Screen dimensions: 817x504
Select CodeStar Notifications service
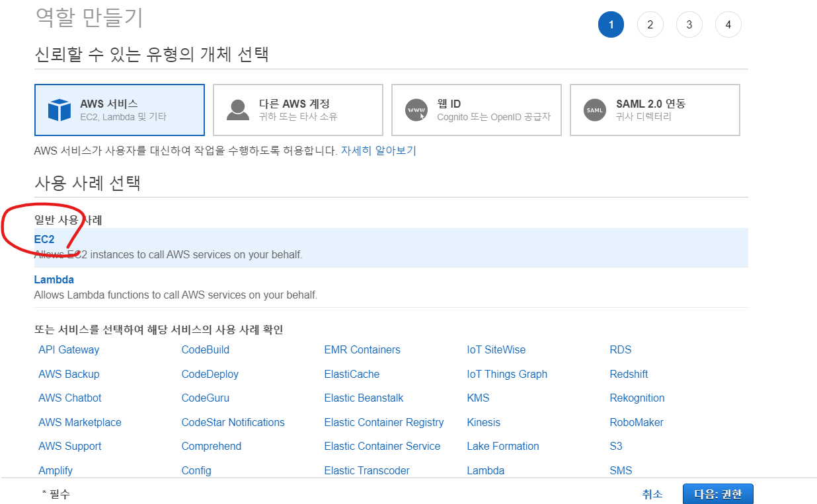point(233,423)
